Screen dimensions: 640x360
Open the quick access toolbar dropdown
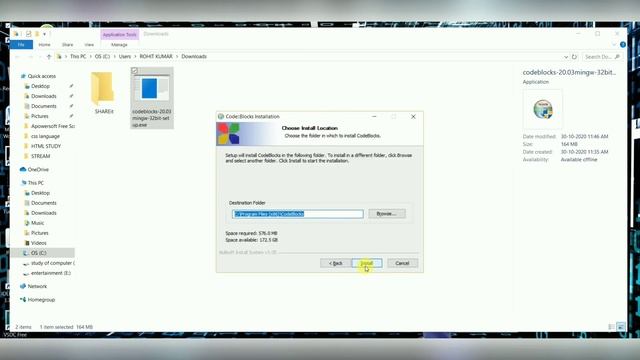pos(44,34)
